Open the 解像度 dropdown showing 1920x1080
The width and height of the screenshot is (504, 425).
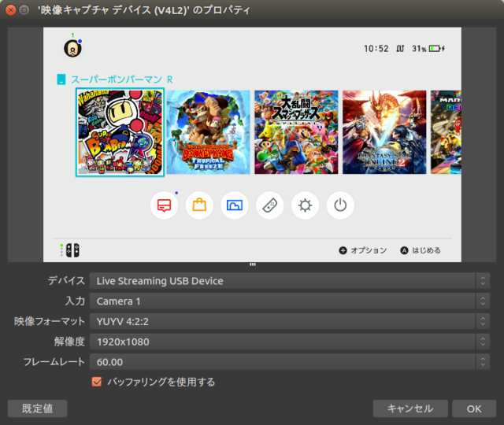290,342
